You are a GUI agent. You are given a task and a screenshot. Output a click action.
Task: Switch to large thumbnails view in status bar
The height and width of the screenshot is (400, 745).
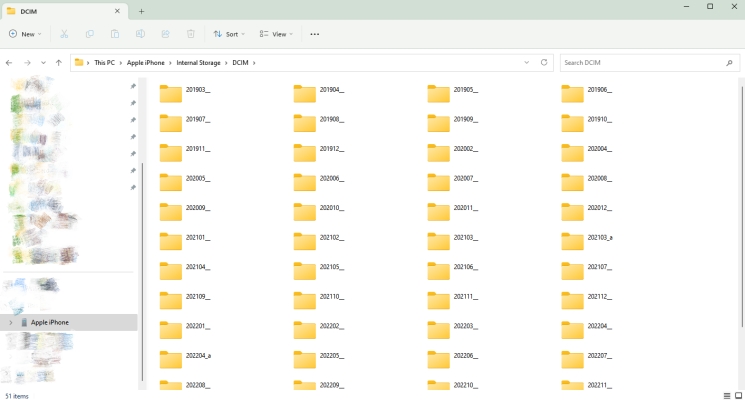tap(738, 395)
